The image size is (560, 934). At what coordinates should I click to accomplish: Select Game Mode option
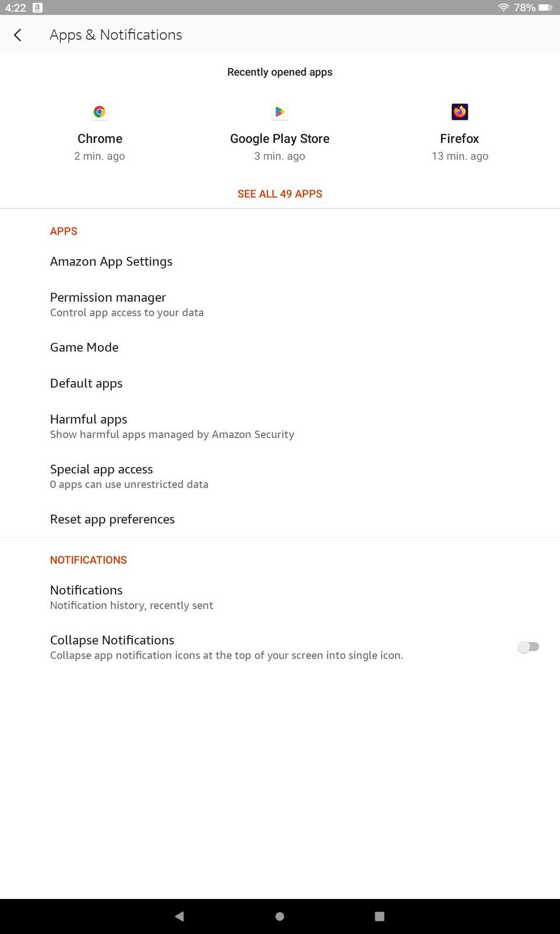coord(85,347)
